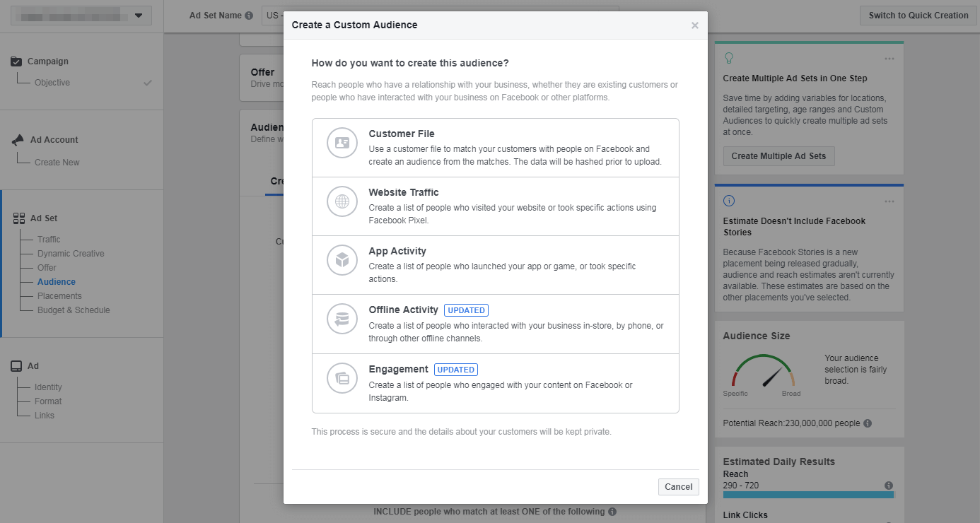Click Switch to Quick Creation button
The image size is (980, 523).
(918, 16)
